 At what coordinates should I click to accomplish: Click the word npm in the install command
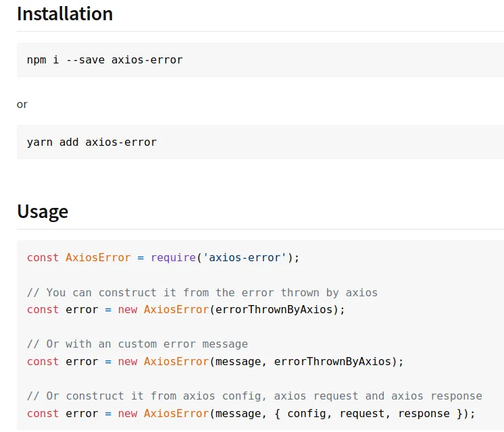[x=36, y=59]
